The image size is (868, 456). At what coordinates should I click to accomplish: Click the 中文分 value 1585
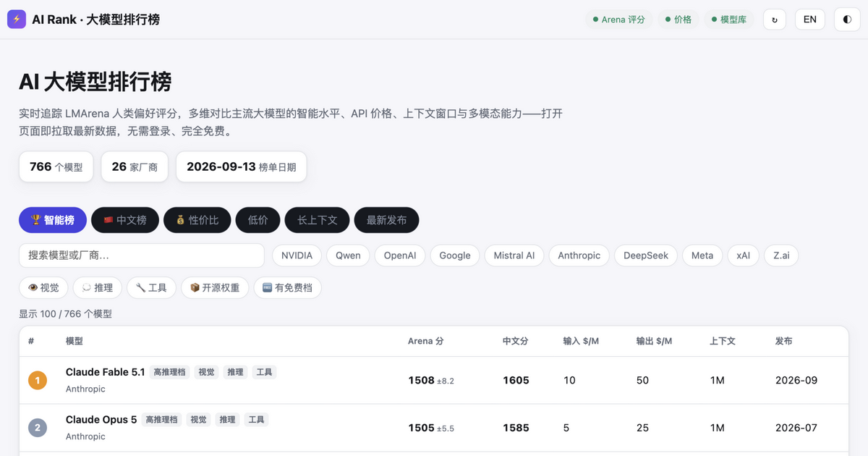[516, 428]
